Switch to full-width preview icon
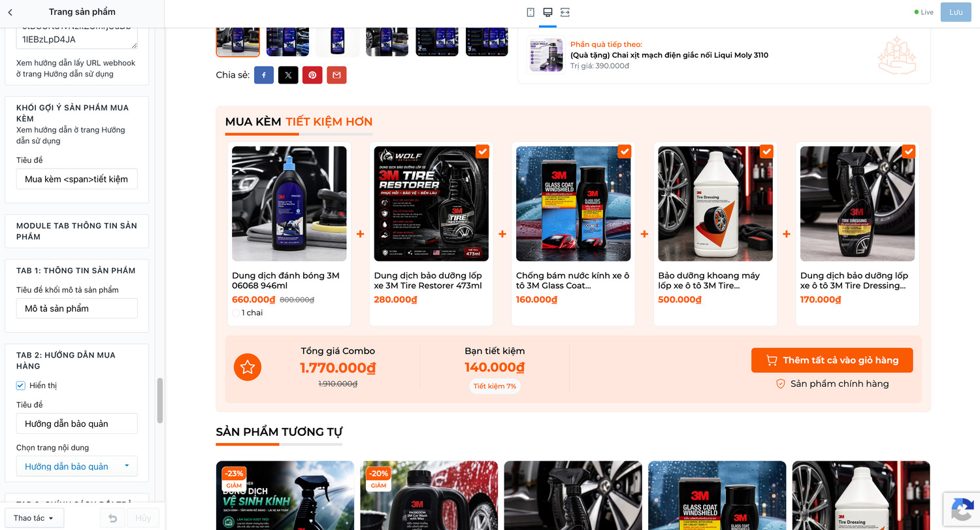 point(565,12)
